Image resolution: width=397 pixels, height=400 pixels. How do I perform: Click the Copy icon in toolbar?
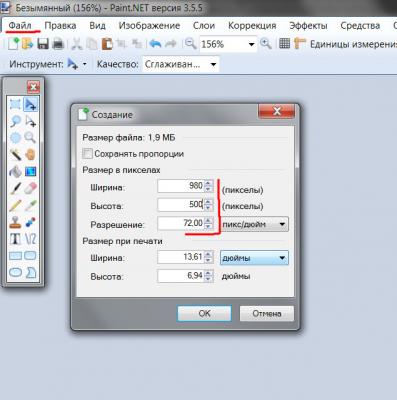click(91, 44)
